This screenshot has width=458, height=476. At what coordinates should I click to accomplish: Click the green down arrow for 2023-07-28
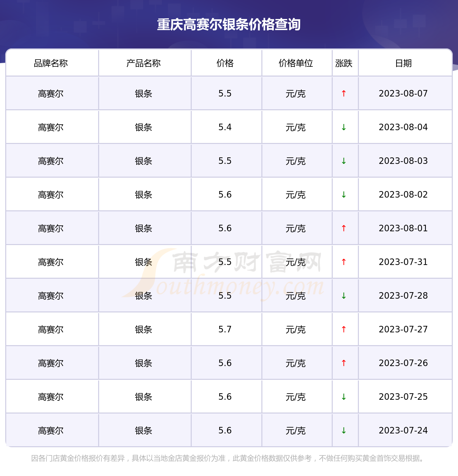344,296
